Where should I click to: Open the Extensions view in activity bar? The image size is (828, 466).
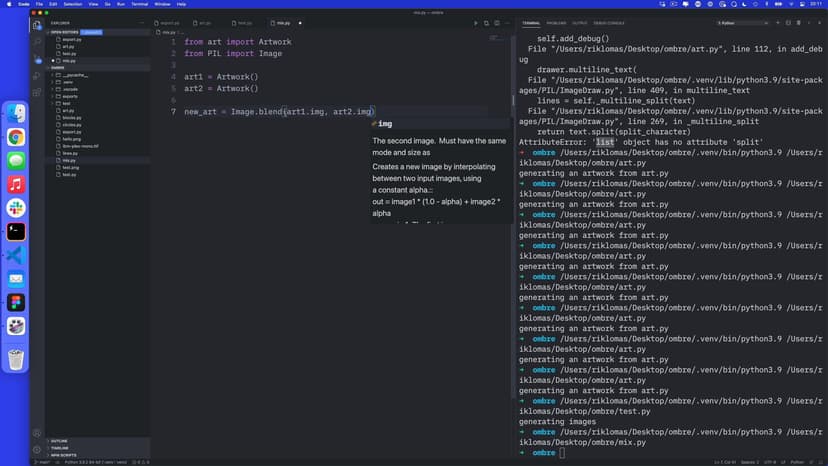(37, 91)
